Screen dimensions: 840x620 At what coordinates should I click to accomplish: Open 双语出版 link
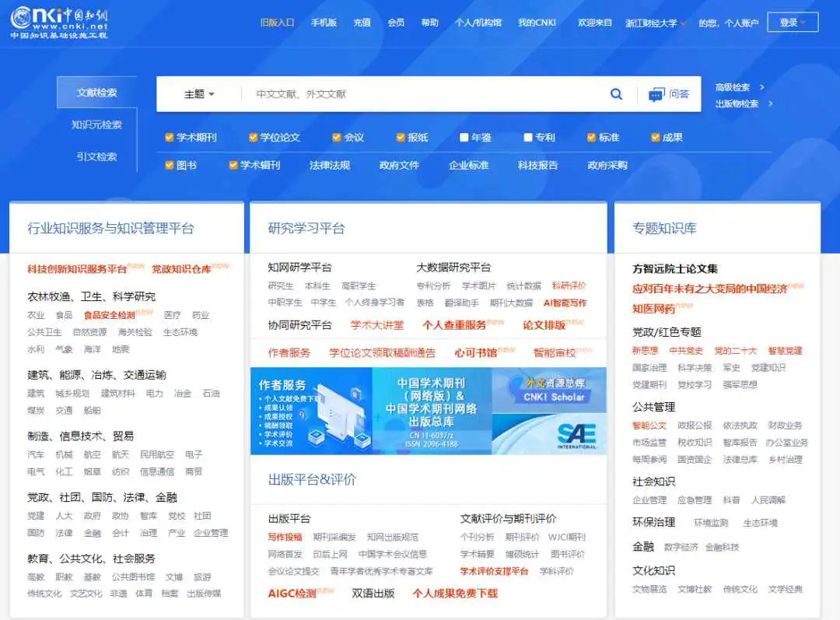373,594
